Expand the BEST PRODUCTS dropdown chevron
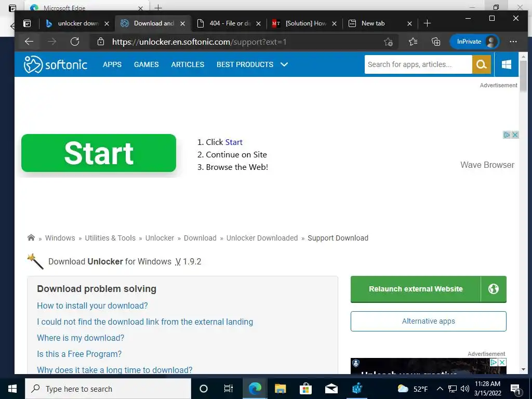The height and width of the screenshot is (399, 532). 284,64
